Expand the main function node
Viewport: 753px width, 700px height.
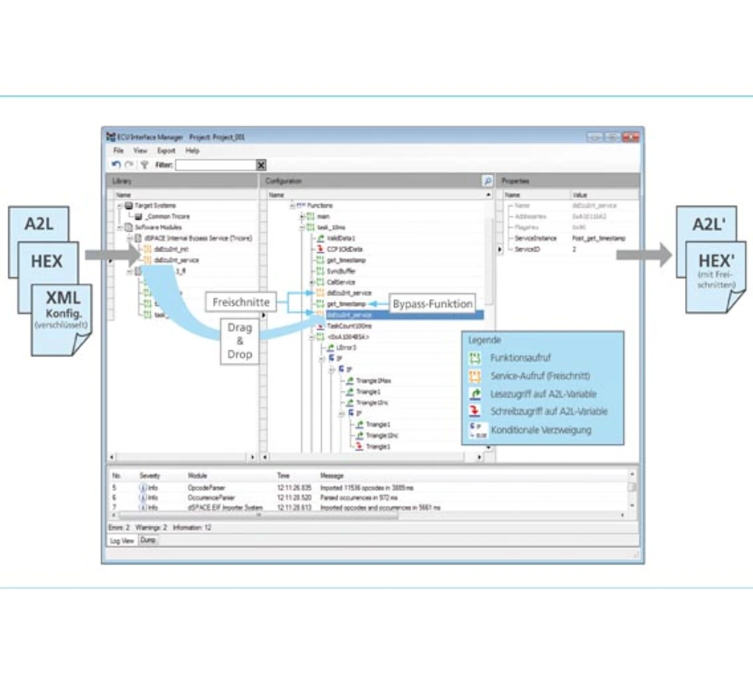click(x=302, y=216)
